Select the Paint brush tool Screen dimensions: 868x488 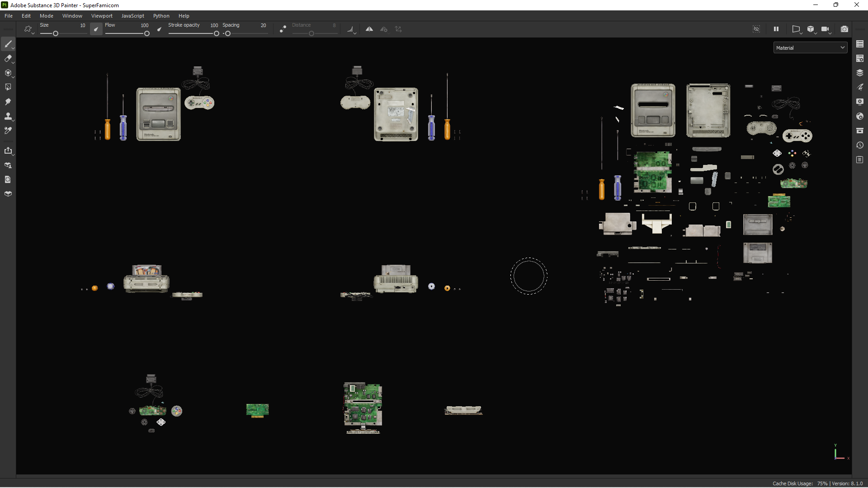click(x=9, y=44)
